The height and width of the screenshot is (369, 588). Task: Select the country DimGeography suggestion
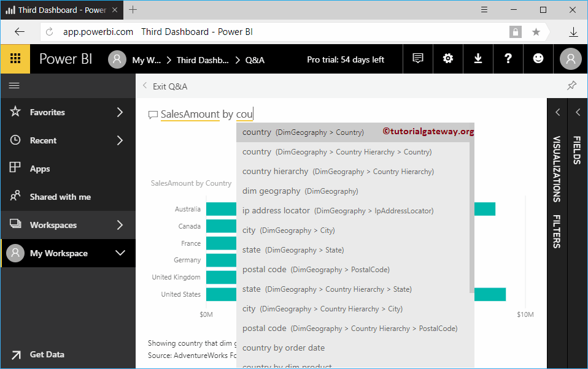pyautogui.click(x=300, y=132)
